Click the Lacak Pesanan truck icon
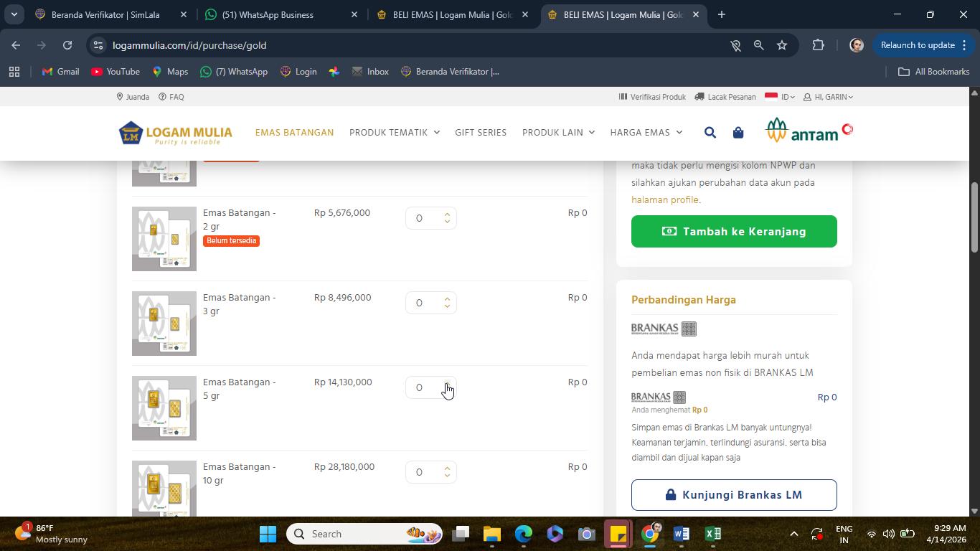The height and width of the screenshot is (551, 980). tap(699, 97)
